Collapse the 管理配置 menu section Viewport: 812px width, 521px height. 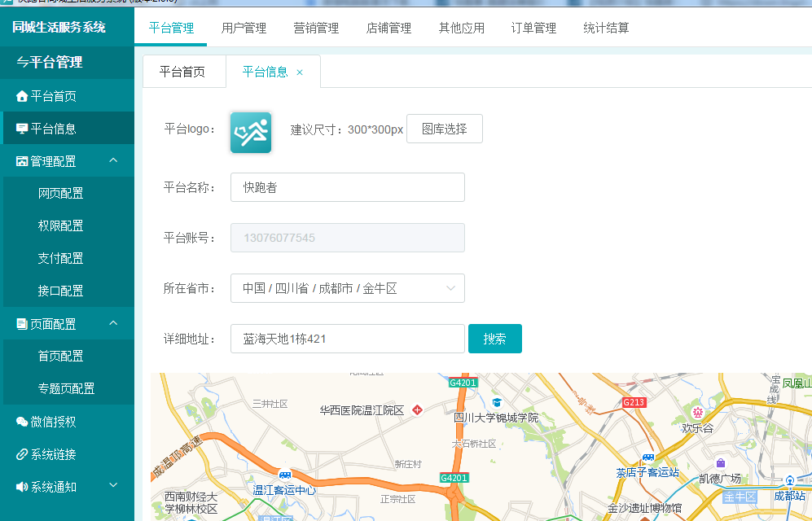[113, 160]
